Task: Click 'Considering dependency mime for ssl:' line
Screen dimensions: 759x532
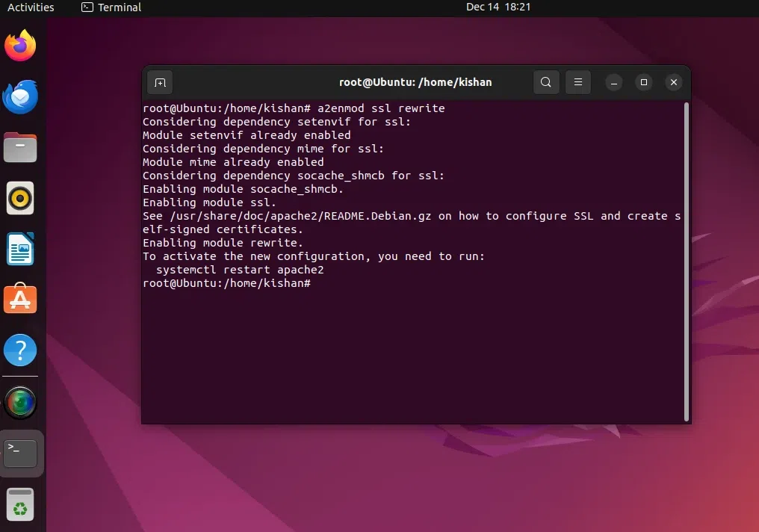Action: pos(263,149)
